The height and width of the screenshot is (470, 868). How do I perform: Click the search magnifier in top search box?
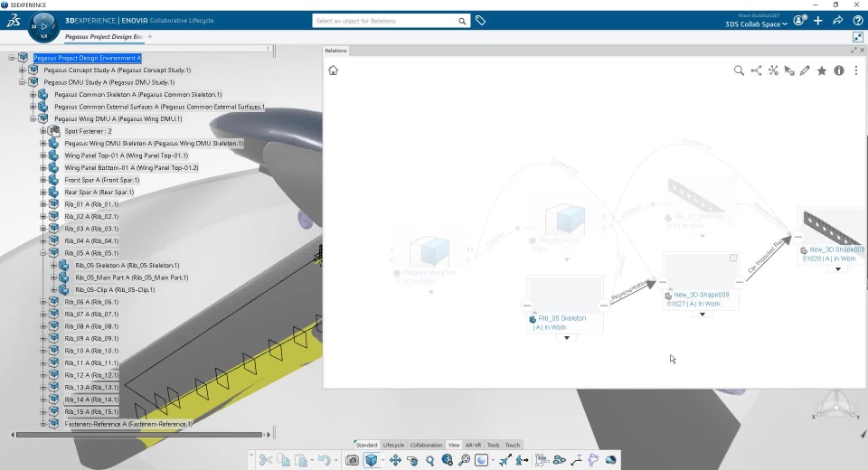click(x=462, y=21)
